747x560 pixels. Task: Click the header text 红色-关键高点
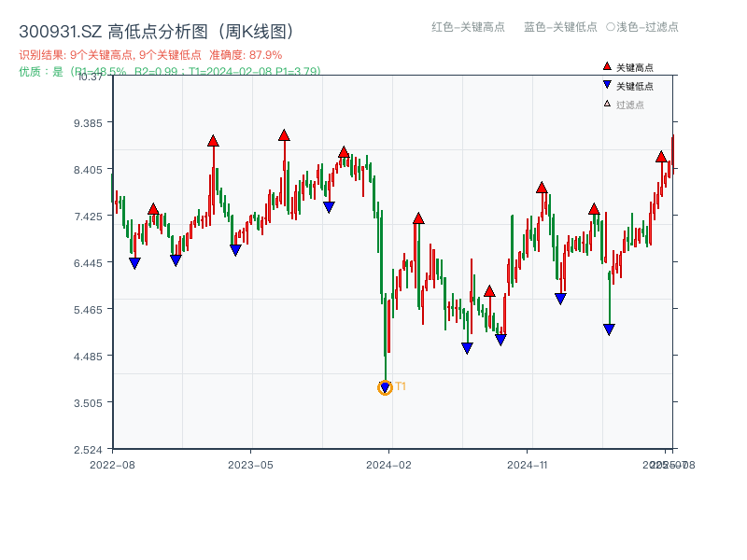tap(468, 27)
